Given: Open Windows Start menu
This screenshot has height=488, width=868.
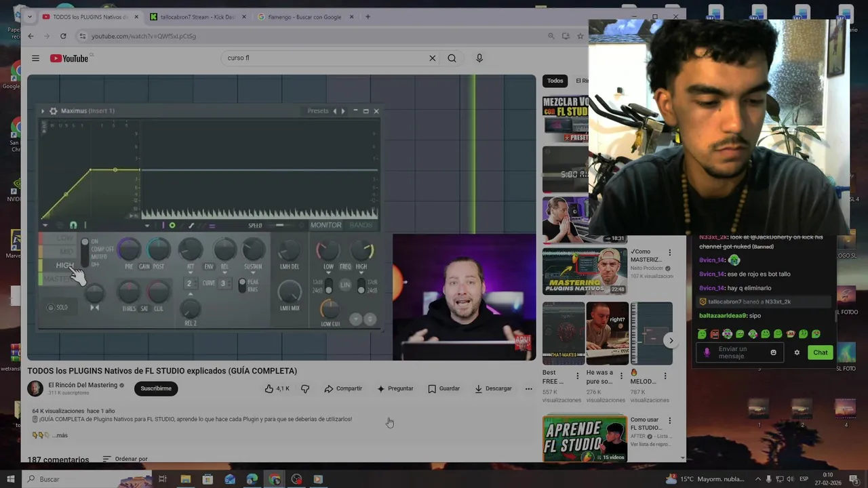Looking at the screenshot, I should point(10,479).
